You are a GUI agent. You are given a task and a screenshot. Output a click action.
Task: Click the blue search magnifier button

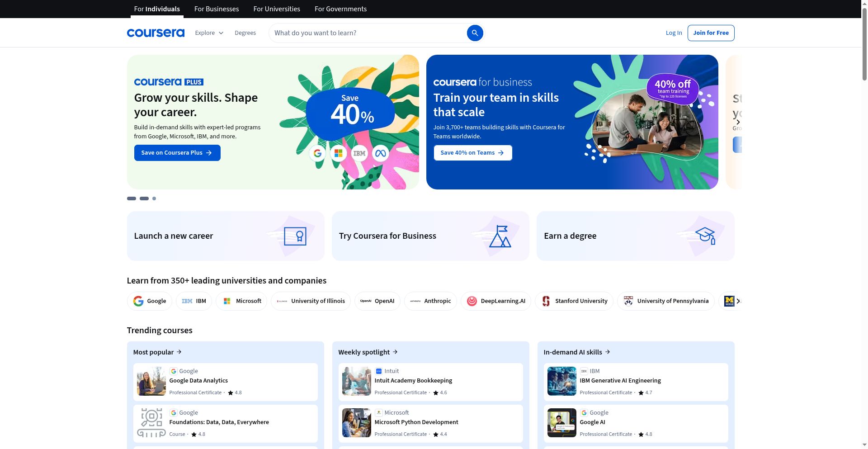475,33
